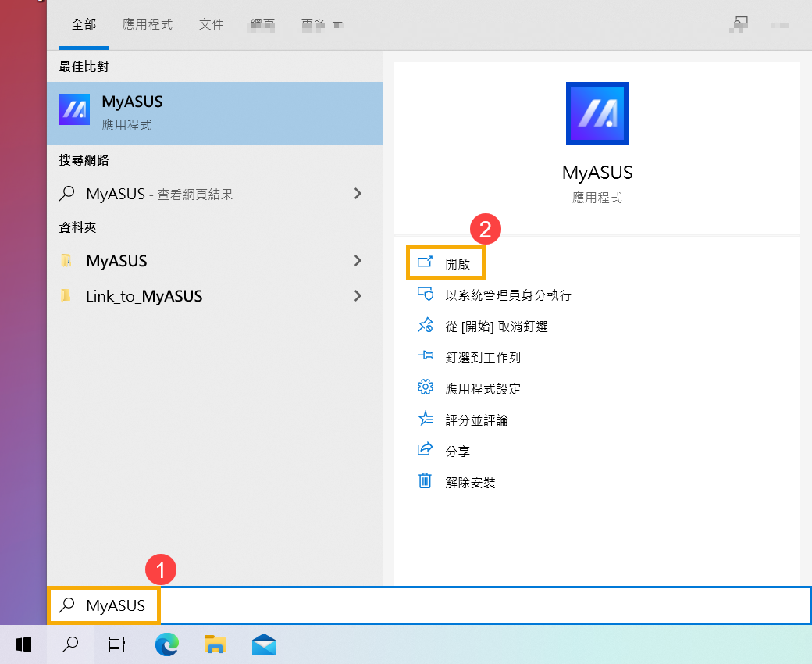Switch to the 文件 tab
This screenshot has height=664, width=812.
click(212, 24)
